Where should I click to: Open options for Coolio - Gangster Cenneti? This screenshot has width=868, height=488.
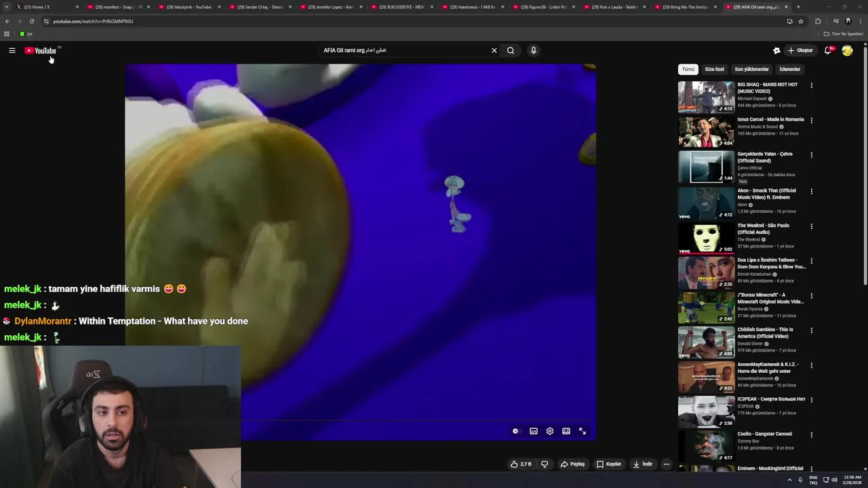pos(811,434)
